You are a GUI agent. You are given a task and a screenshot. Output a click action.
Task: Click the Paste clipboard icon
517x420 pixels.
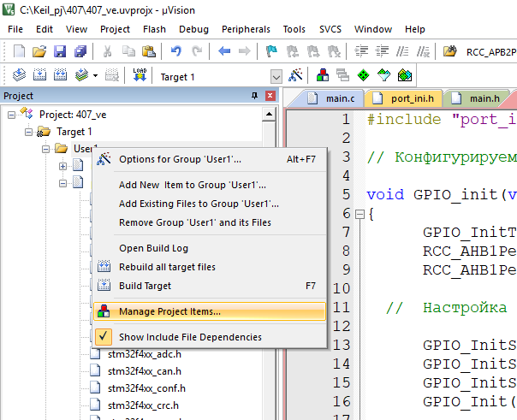149,51
